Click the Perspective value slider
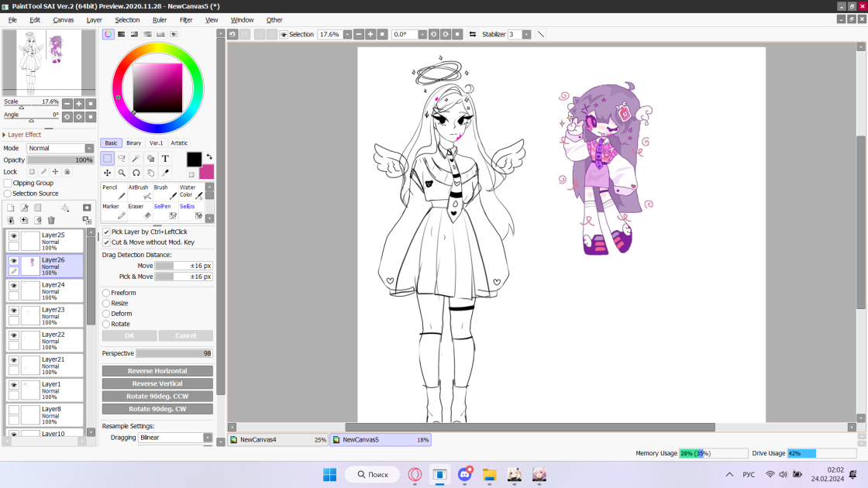The width and height of the screenshot is (868, 488). (174, 353)
